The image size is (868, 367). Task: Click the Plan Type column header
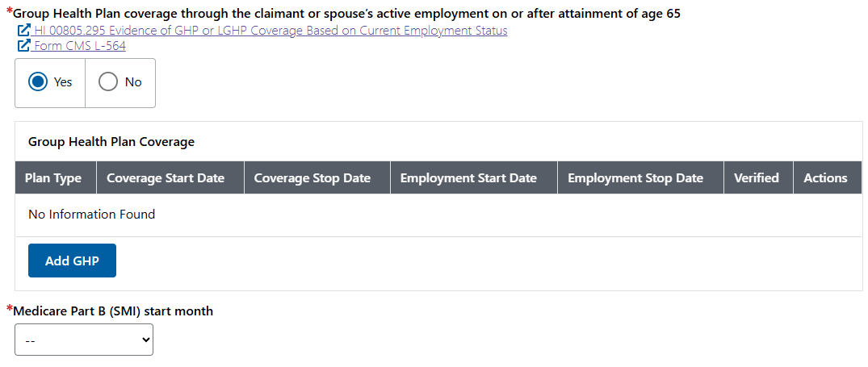tap(53, 178)
